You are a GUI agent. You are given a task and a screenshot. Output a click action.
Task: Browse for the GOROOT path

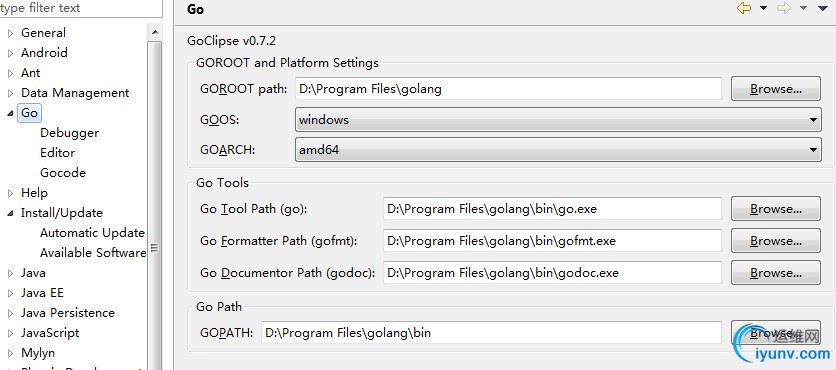coord(776,89)
